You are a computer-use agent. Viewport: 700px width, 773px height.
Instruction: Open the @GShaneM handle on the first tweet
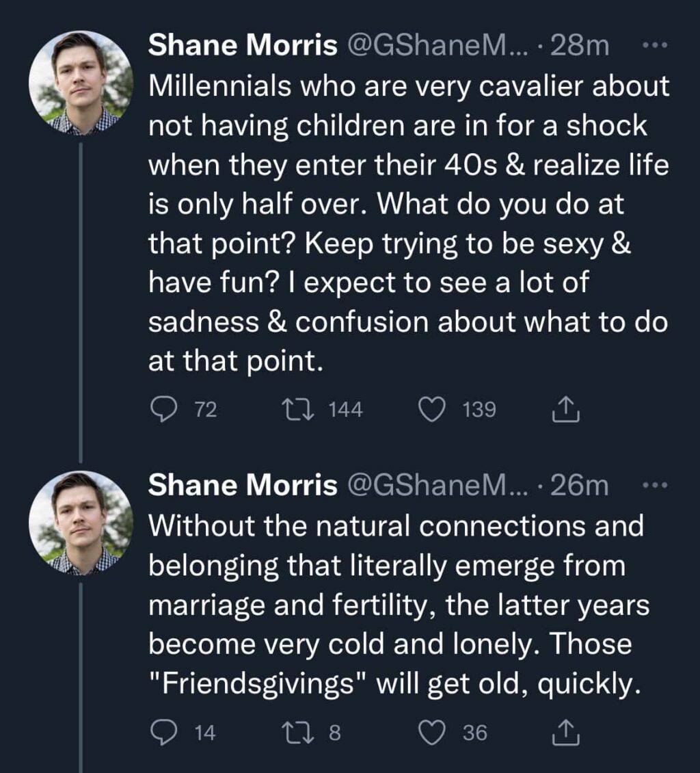tap(437, 45)
